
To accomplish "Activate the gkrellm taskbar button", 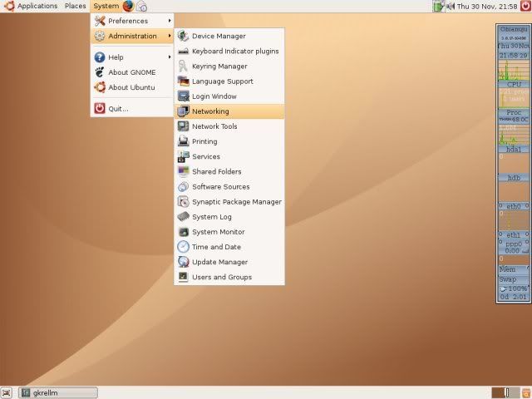I will click(58, 393).
